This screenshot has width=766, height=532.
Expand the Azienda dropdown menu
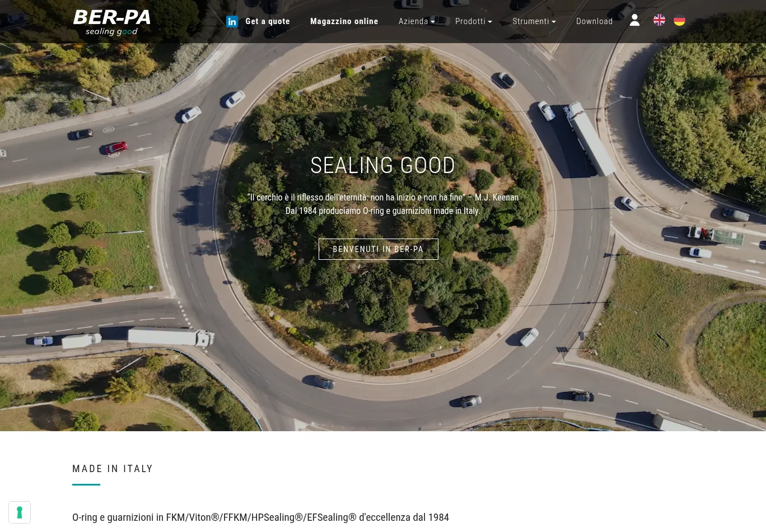tap(417, 22)
